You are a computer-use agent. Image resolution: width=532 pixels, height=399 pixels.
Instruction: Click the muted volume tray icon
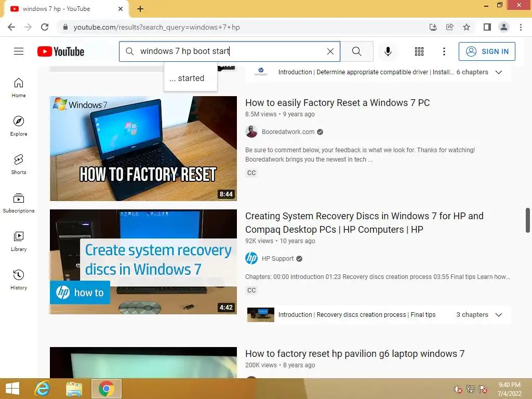point(458,389)
